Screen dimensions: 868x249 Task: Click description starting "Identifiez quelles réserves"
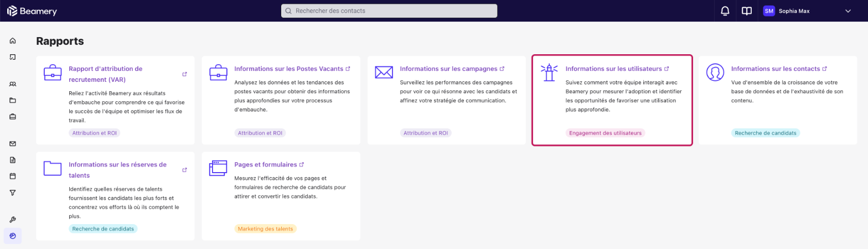pyautogui.click(x=124, y=202)
